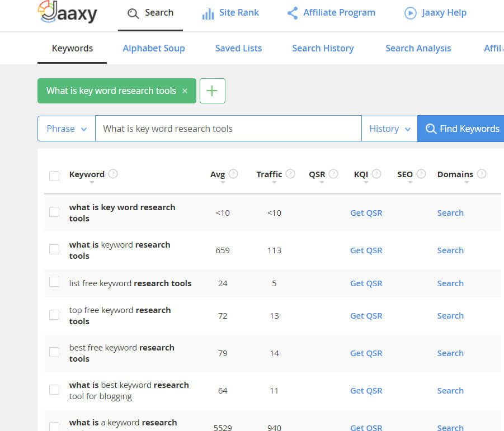Click the Avg value 659
Screen dimensions: 504x431
pos(223,250)
